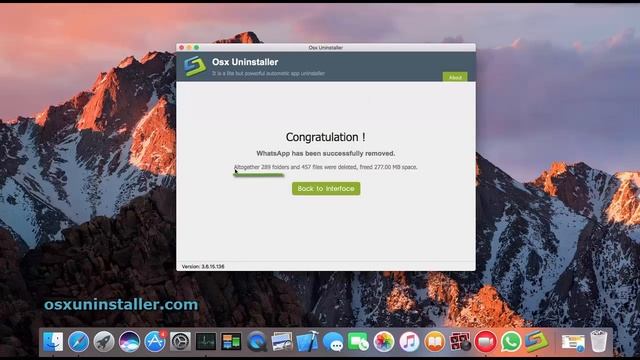640x360 pixels.
Task: Launch Xcode from the dock
Action: (307, 341)
